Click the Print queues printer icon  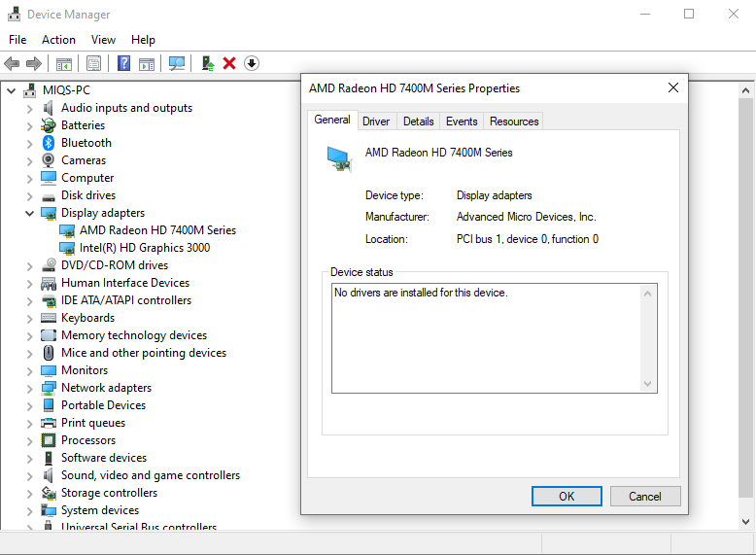point(49,423)
